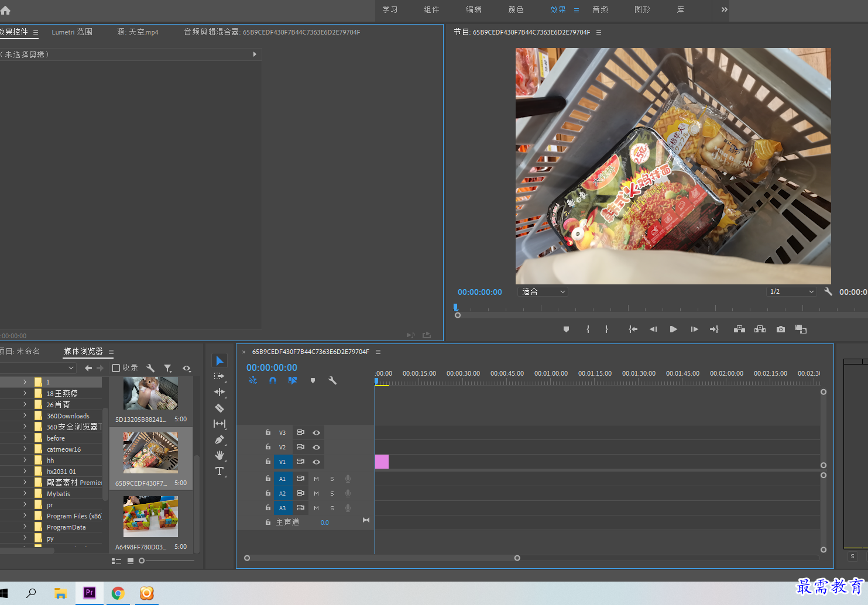Mark Out point in program monitor
Image resolution: width=868 pixels, height=605 pixels.
(x=606, y=329)
